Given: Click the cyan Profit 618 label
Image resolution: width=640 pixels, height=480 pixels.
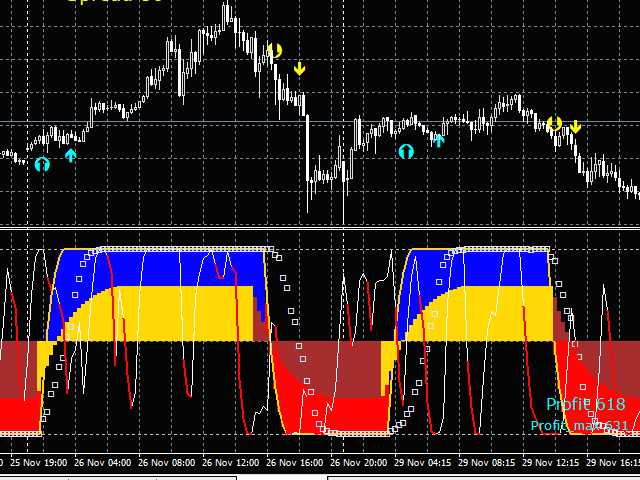Looking at the screenshot, I should [585, 404].
